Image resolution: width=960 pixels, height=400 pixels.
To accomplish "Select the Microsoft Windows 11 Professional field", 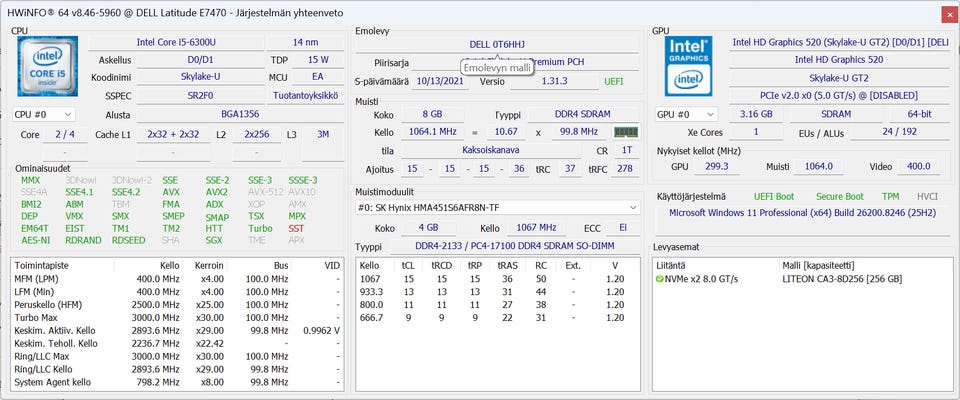I will click(x=803, y=213).
